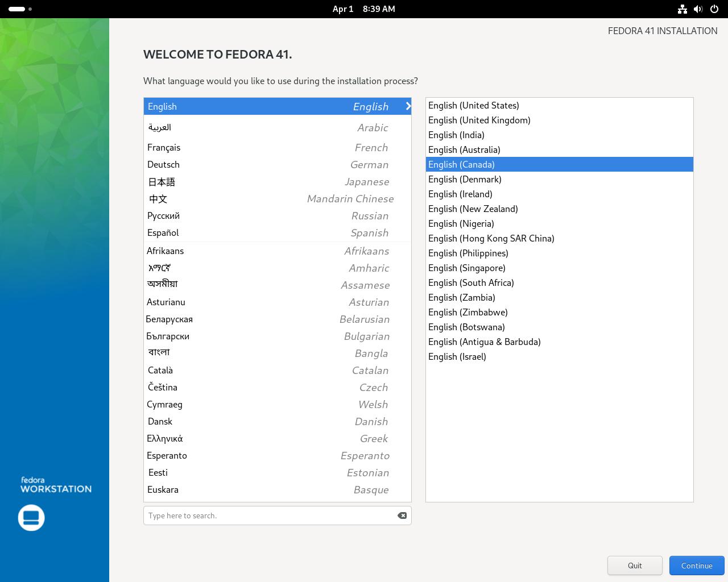Viewport: 728px width, 582px height.
Task: Click the Continue button
Action: tap(697, 566)
